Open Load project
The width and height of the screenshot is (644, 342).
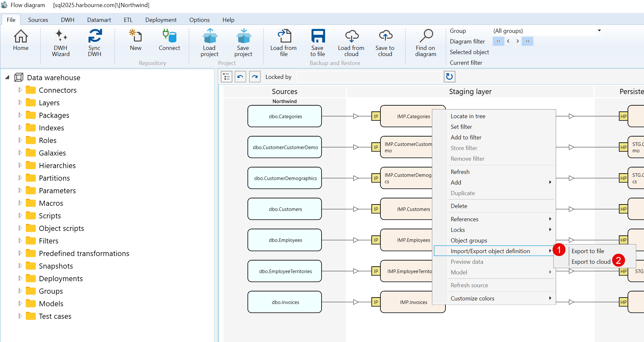(210, 43)
